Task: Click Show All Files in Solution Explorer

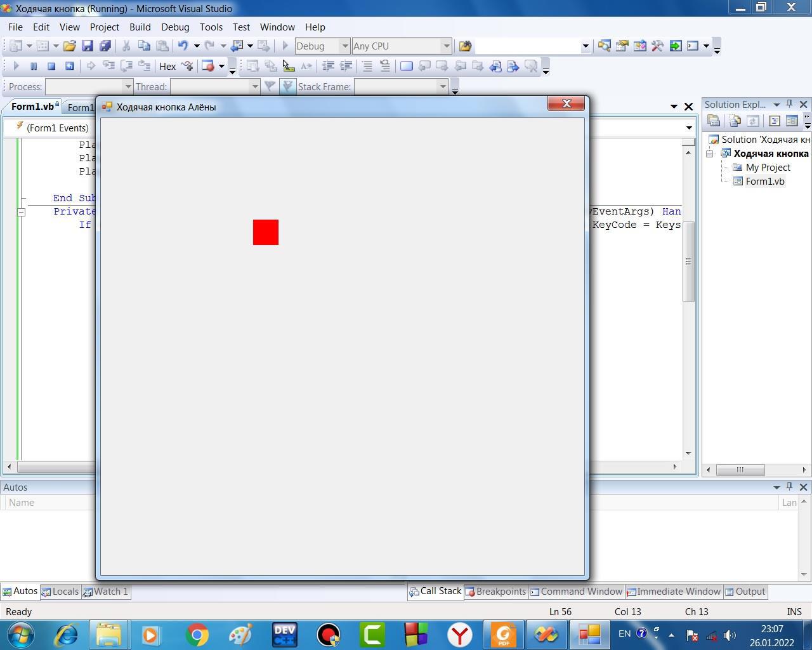Action: 734,121
